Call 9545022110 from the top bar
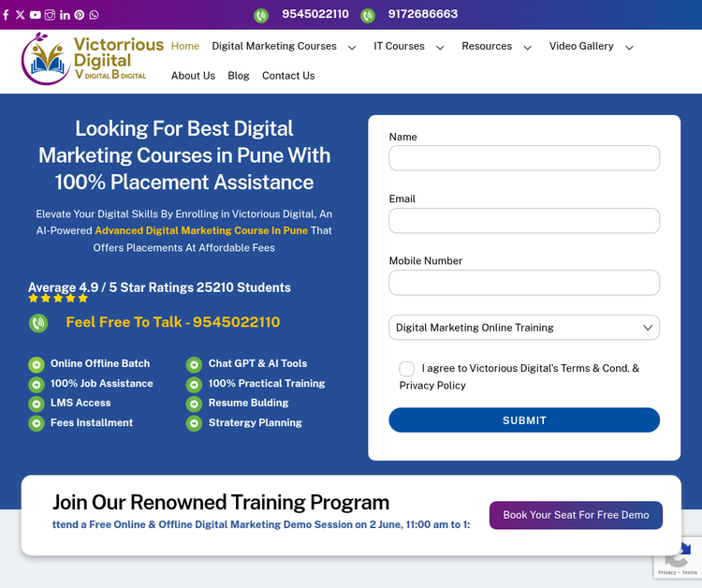 click(x=315, y=14)
